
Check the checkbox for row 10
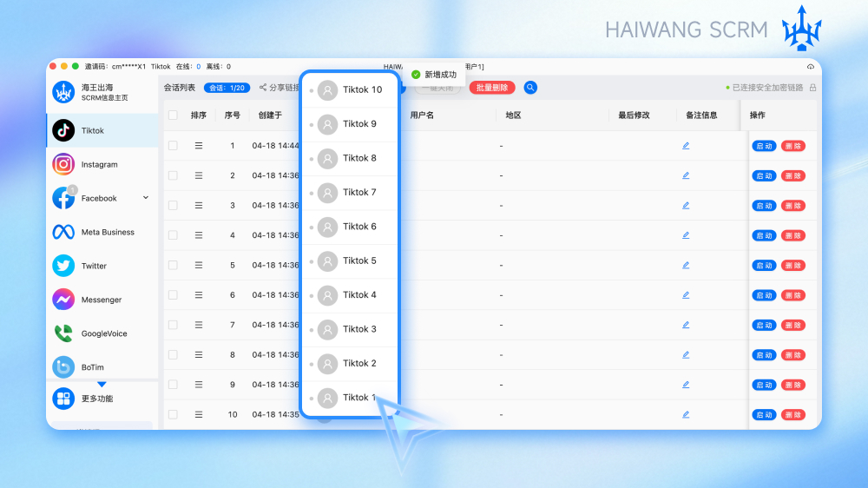coord(174,414)
